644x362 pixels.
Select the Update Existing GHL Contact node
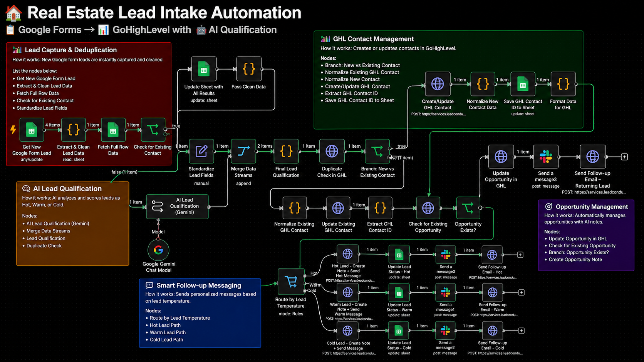[338, 208]
